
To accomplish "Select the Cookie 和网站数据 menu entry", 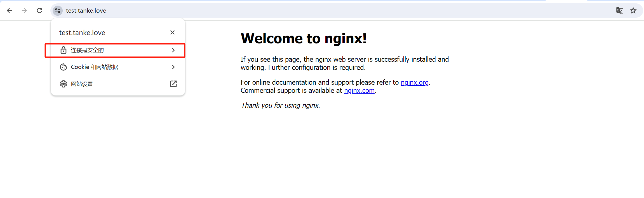I will pyautogui.click(x=95, y=67).
